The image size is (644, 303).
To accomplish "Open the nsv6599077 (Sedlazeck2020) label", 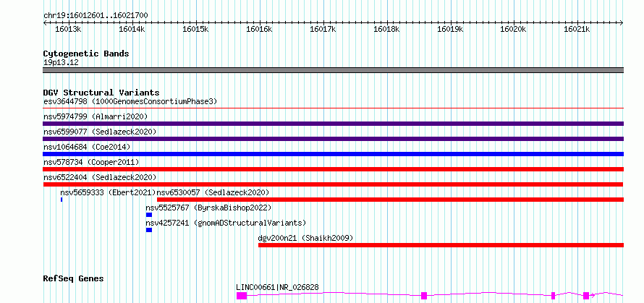I will 100,132.
